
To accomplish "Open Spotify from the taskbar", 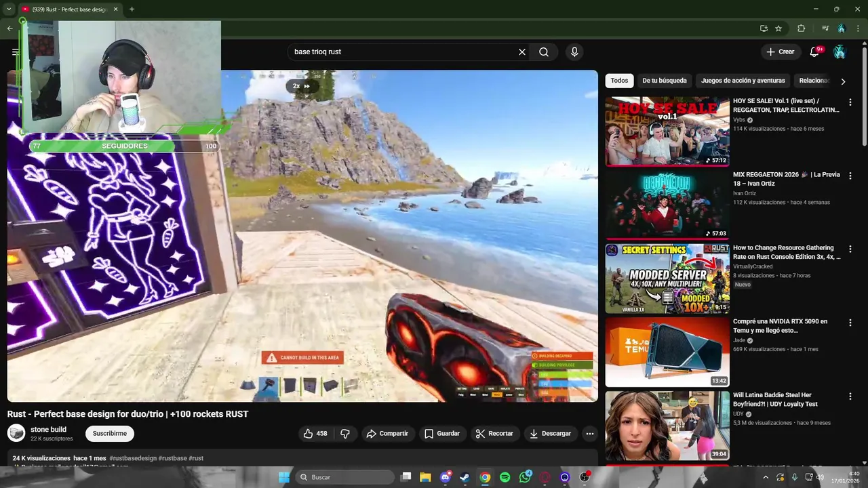I will click(x=505, y=477).
